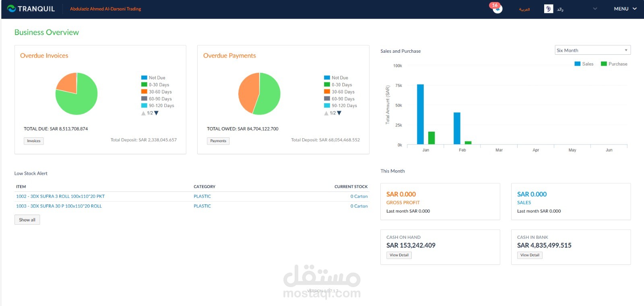Go to previous legend page in Overdue Invoices
Screen dimensions: 644x306
pos(143,113)
